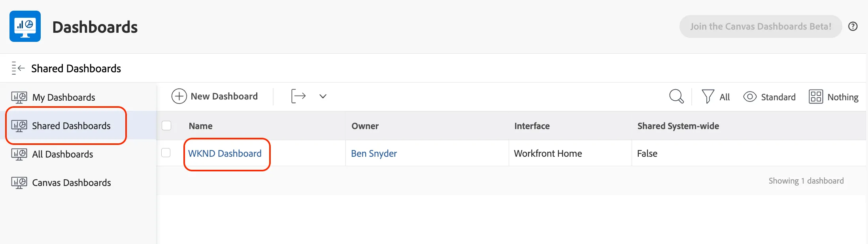Image resolution: width=868 pixels, height=244 pixels.
Task: Click the Dashboards app logo icon
Action: (25, 26)
